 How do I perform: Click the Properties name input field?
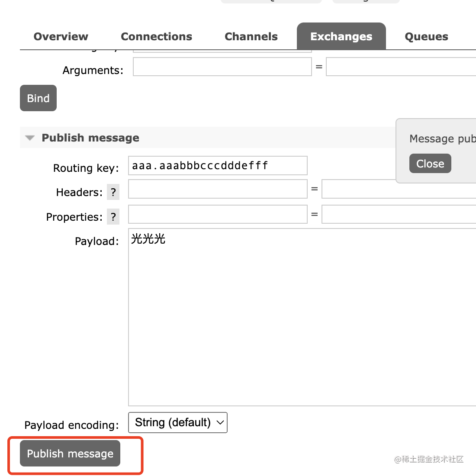pos(218,214)
